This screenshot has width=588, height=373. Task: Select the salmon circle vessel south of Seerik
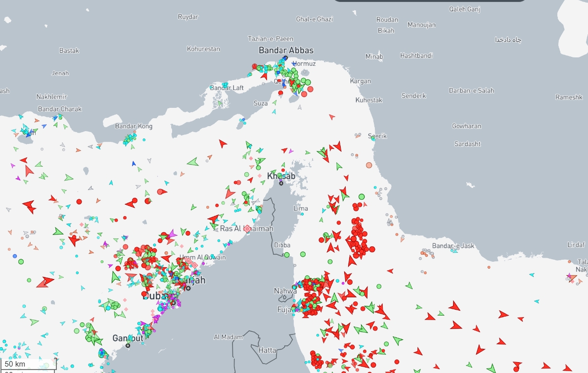coord(369,165)
